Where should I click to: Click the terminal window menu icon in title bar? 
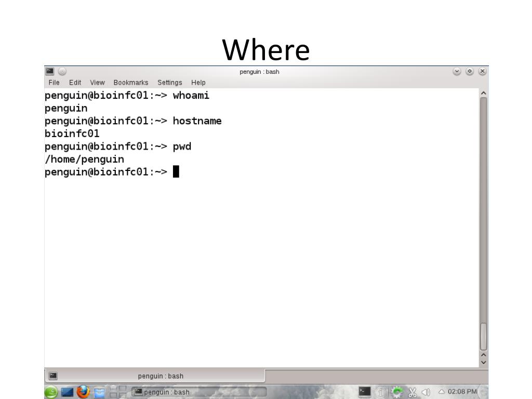tap(50, 71)
